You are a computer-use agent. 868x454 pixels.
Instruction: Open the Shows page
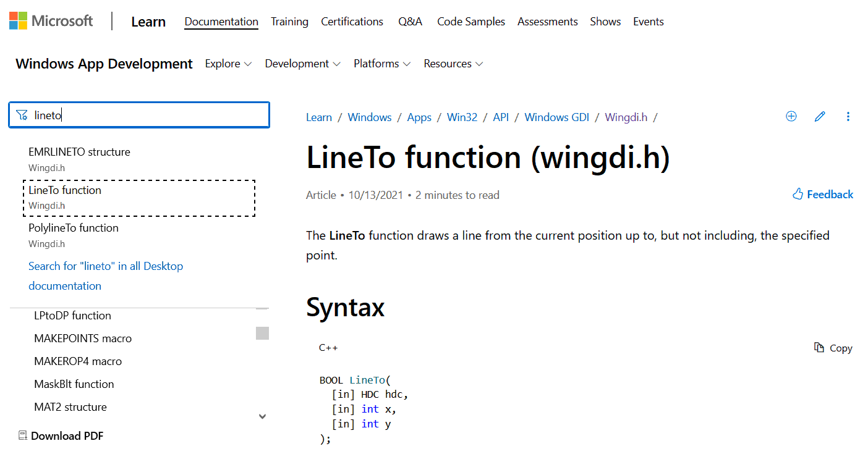[x=605, y=22]
